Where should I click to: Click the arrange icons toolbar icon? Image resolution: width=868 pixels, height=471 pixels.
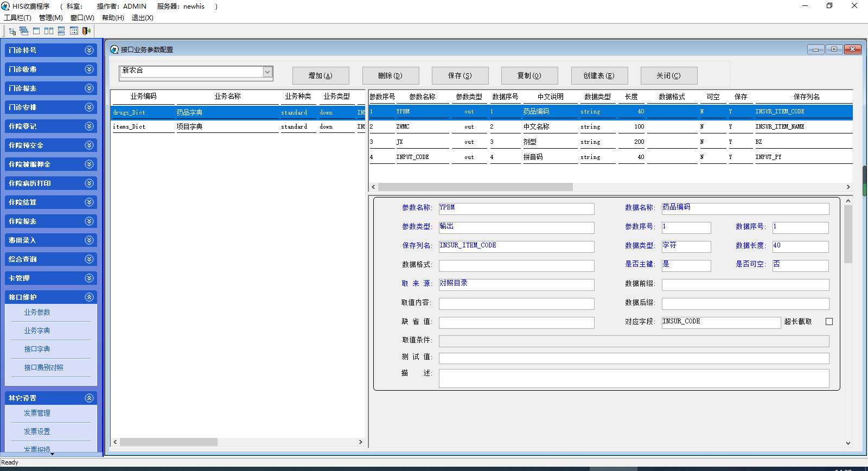(74, 31)
